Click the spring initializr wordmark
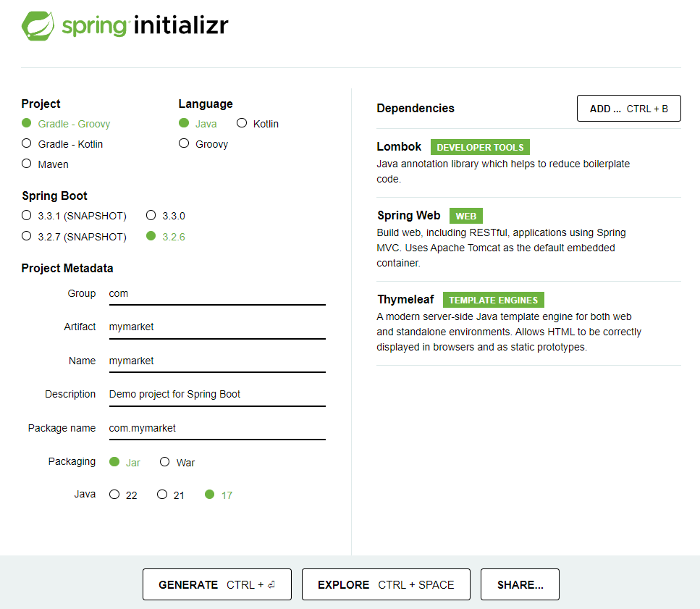The width and height of the screenshot is (700, 609). [145, 26]
